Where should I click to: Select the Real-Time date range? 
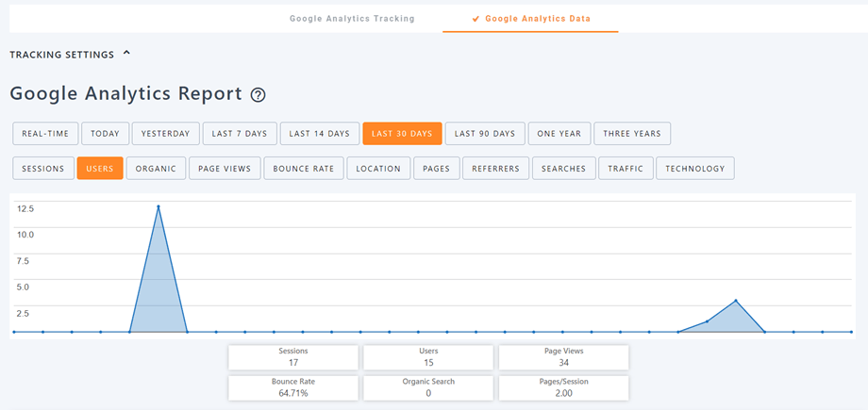(x=45, y=134)
